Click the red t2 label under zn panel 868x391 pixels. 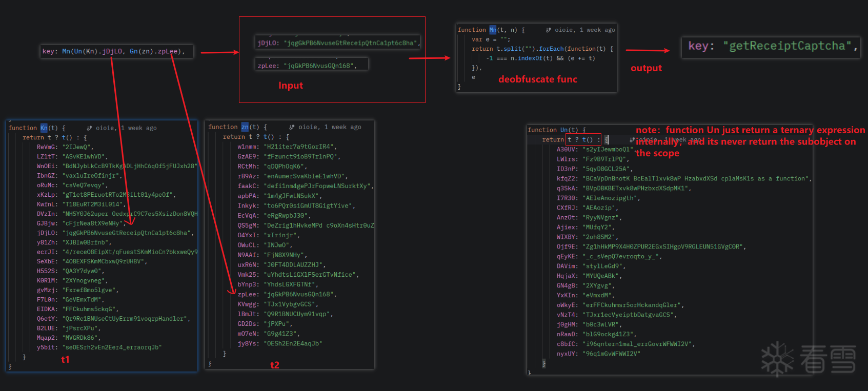275,365
